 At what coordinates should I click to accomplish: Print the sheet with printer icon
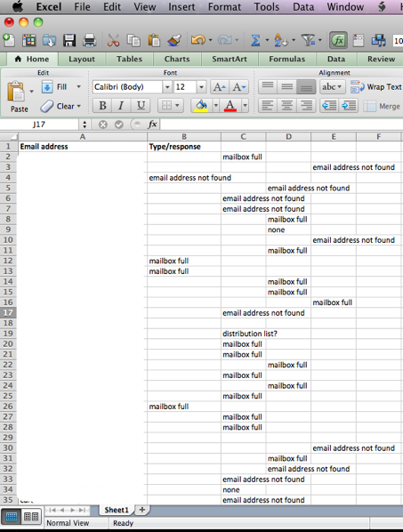pyautogui.click(x=89, y=41)
